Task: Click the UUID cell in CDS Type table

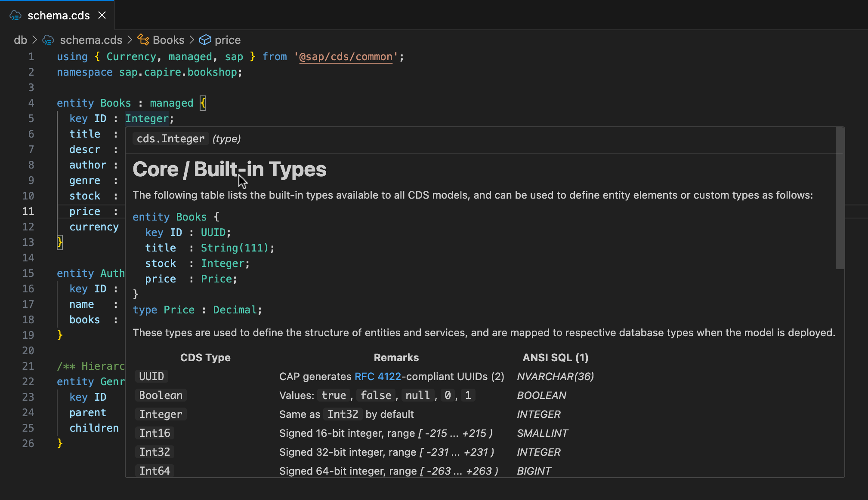Action: [151, 377]
